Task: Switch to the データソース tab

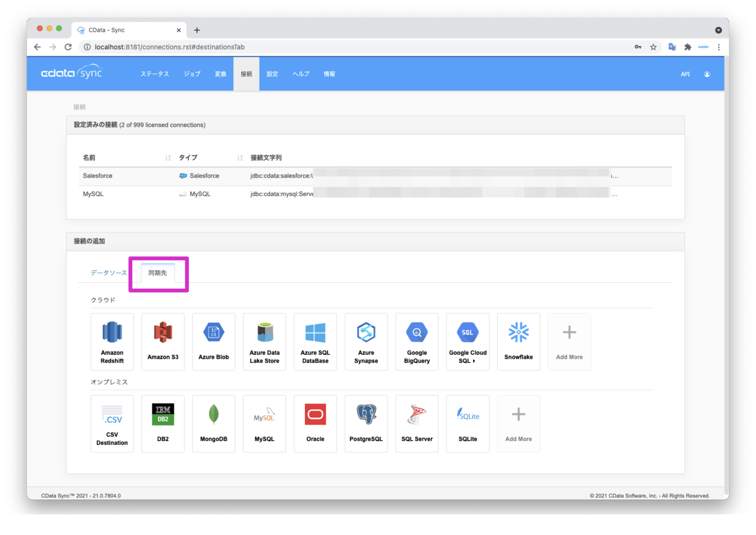Action: 109,273
